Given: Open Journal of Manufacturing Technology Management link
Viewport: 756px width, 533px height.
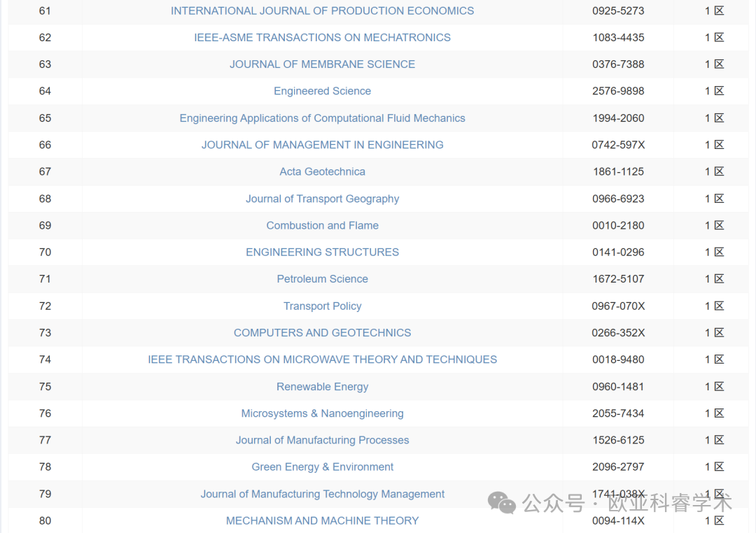Looking at the screenshot, I should [x=322, y=494].
